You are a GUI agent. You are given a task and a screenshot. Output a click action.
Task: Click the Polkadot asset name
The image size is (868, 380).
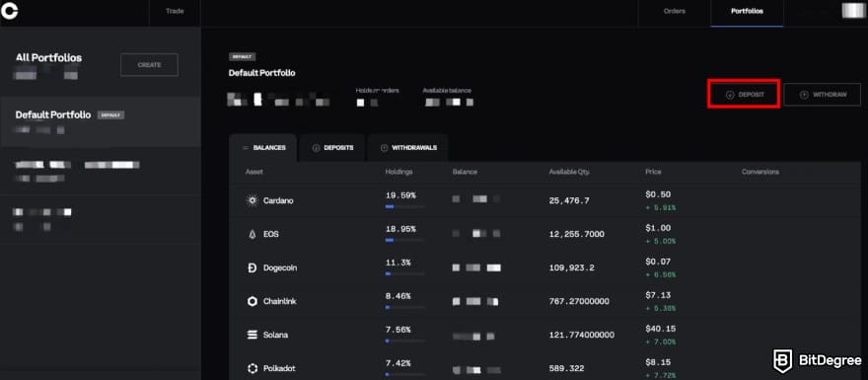coord(278,368)
